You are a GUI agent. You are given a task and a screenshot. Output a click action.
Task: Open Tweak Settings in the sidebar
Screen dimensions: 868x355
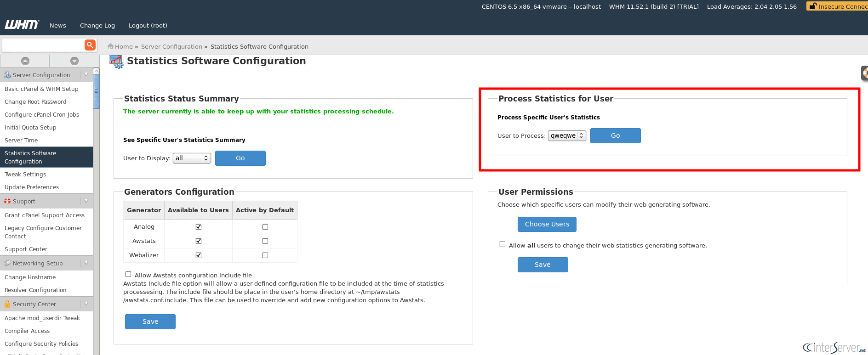click(25, 175)
